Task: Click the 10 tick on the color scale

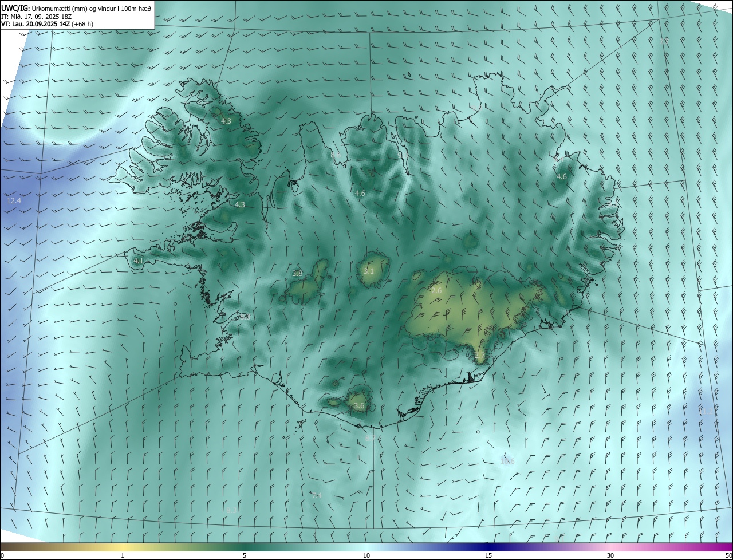Action: pos(366,556)
